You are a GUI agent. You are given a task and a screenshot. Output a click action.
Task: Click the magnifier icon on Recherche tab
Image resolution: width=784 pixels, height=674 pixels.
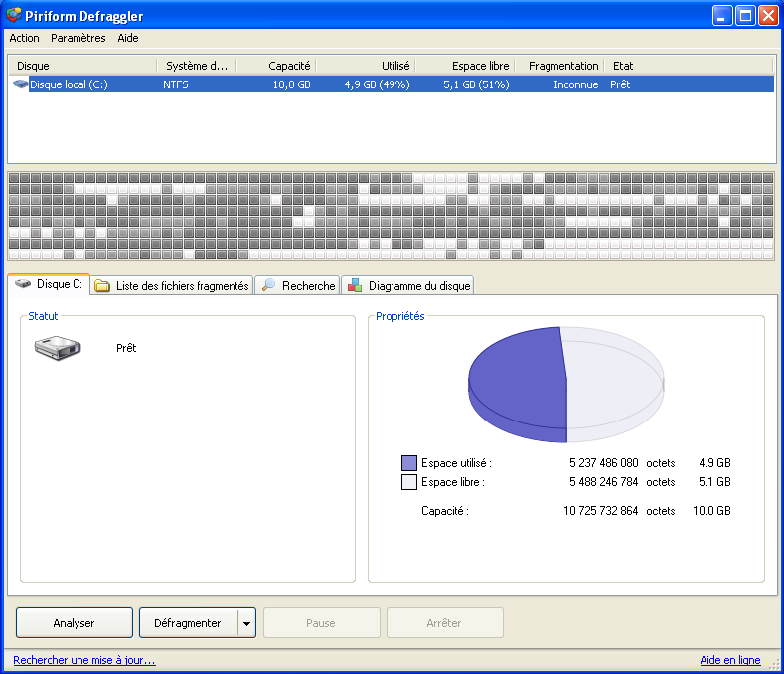268,285
